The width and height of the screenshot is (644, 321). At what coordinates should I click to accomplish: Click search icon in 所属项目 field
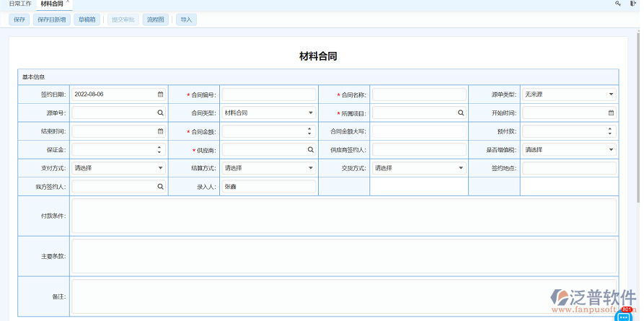click(x=461, y=113)
